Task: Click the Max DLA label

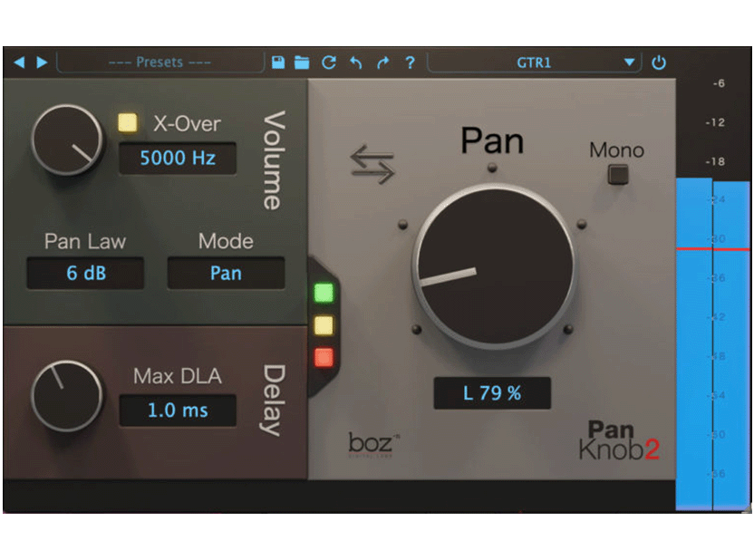Action: click(x=178, y=376)
